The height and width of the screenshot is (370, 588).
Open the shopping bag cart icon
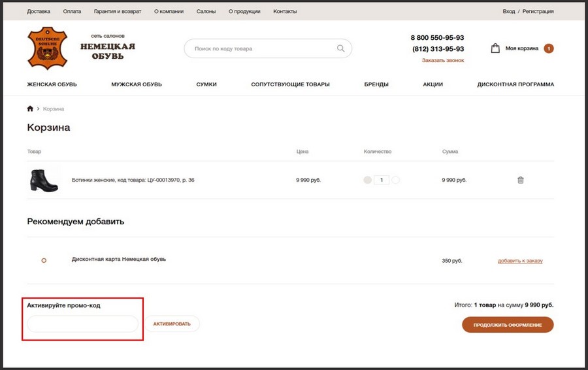pos(495,48)
